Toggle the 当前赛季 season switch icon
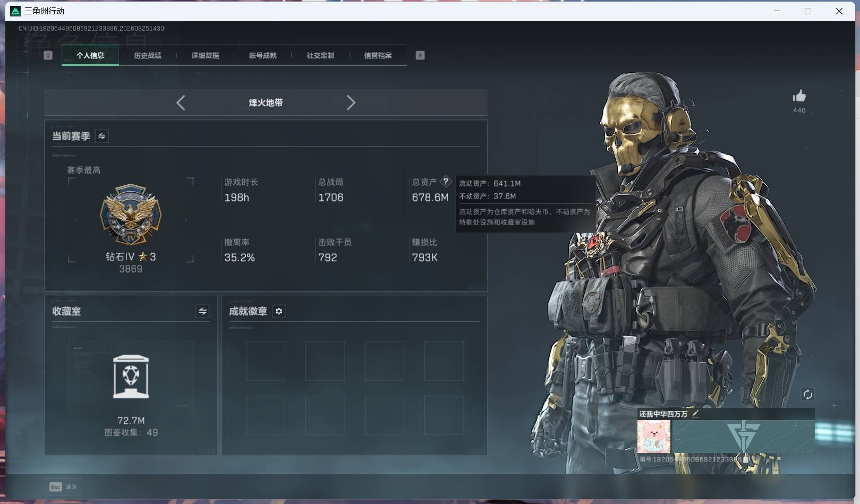The height and width of the screenshot is (504, 860). pyautogui.click(x=101, y=136)
